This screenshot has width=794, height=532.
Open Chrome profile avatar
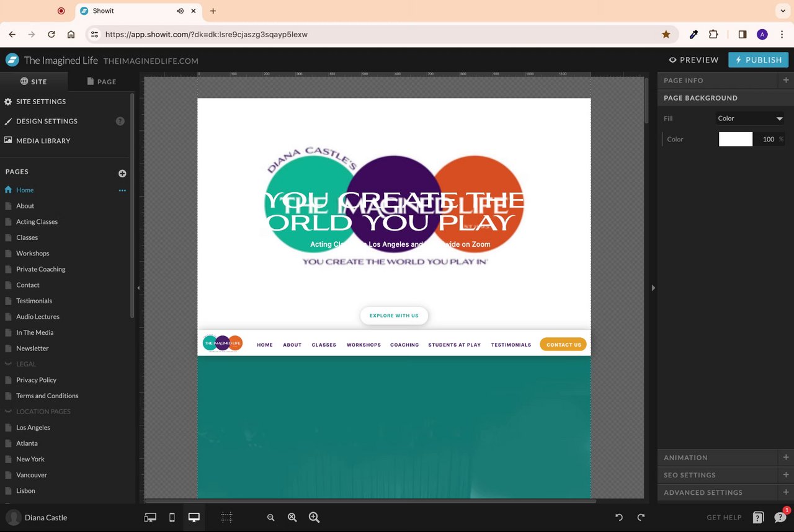tap(762, 35)
